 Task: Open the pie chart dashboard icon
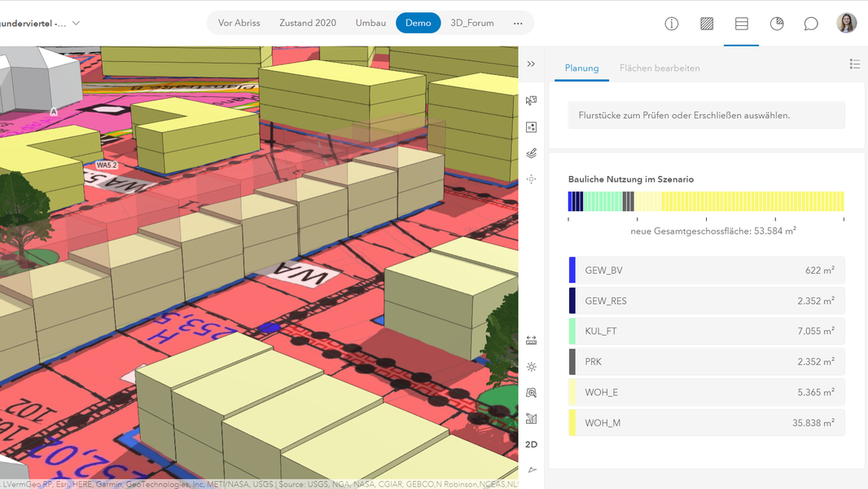pyautogui.click(x=777, y=24)
